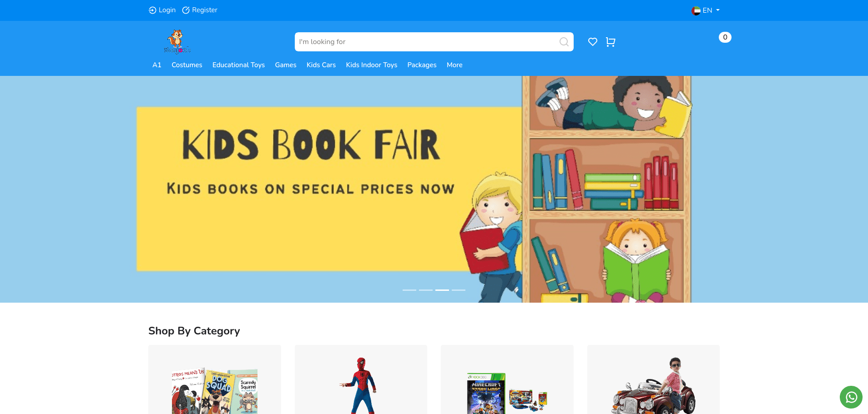Open the Costumes category menu

187,65
